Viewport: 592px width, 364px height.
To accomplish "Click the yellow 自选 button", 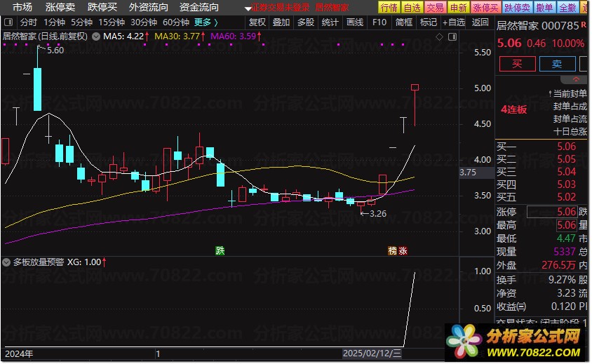I will 412,8.
